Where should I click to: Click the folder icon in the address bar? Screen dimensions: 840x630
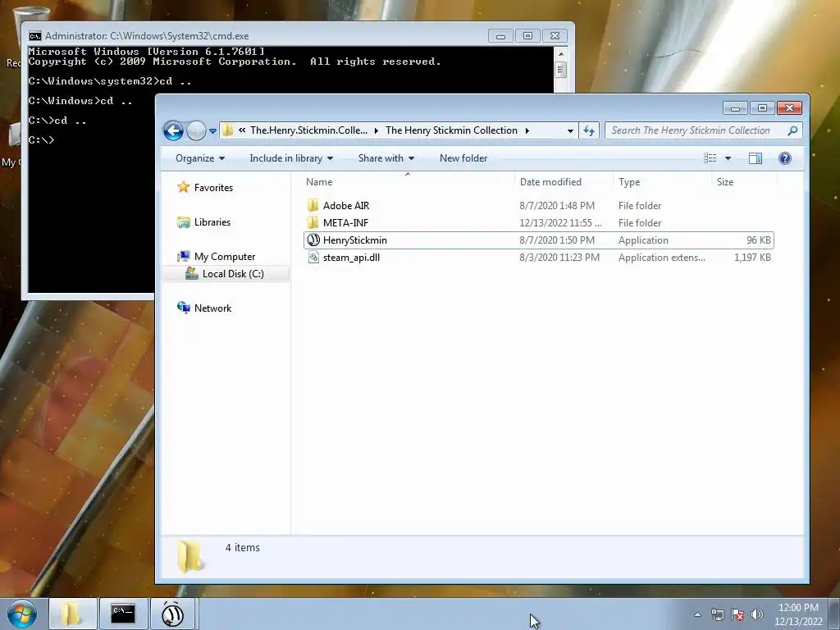coord(228,130)
